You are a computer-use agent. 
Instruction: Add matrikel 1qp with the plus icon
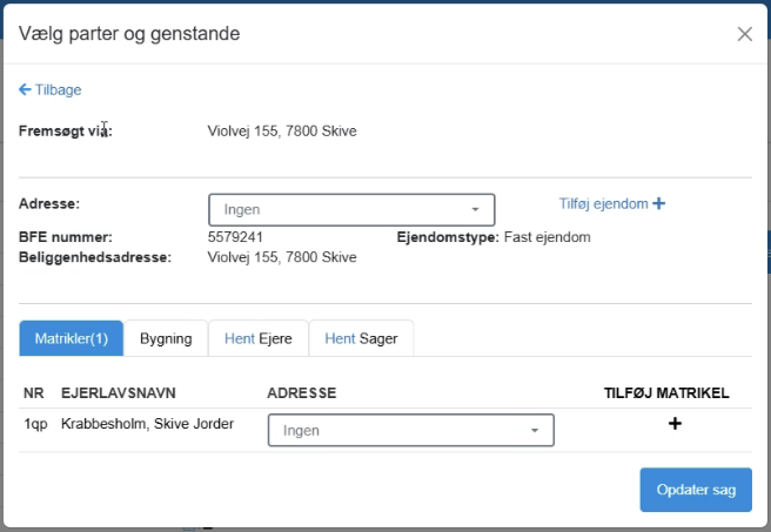(x=675, y=423)
